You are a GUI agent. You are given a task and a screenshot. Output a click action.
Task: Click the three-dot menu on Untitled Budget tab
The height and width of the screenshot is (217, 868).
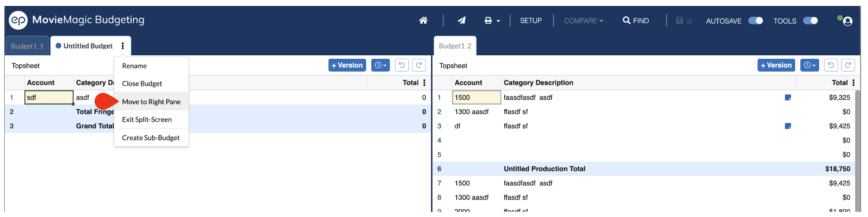tap(123, 46)
